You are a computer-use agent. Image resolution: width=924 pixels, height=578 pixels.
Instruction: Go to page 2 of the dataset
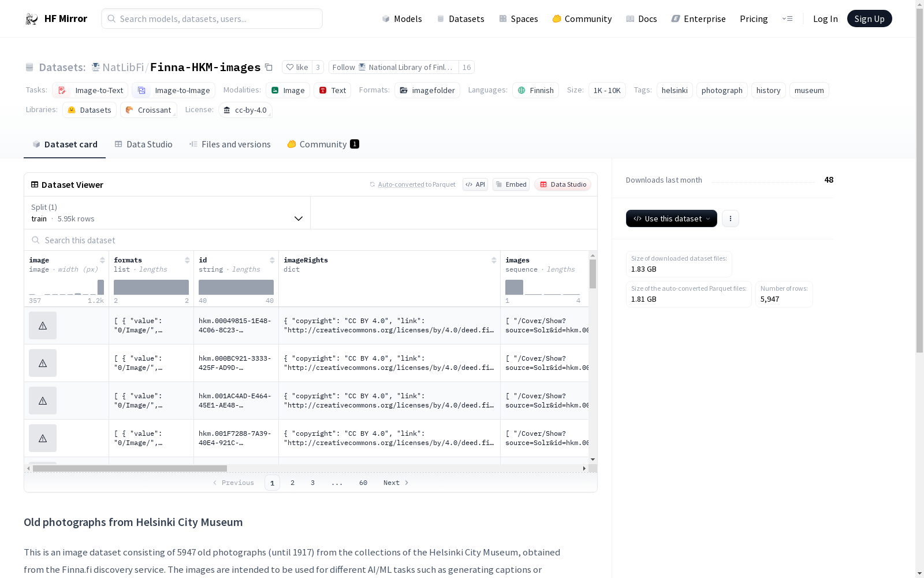pyautogui.click(x=293, y=483)
